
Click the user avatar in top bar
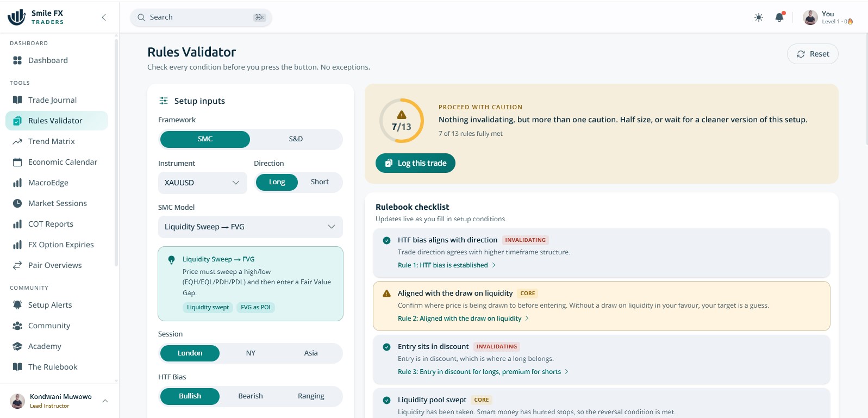[x=810, y=17]
